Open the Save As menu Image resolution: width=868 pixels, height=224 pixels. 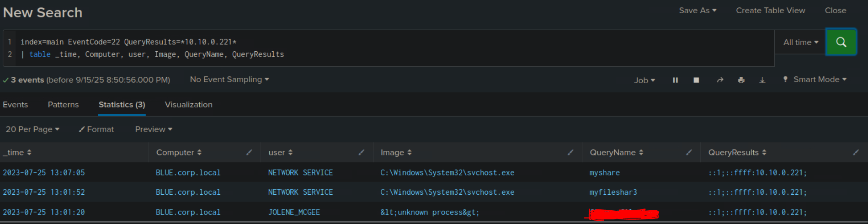click(697, 11)
